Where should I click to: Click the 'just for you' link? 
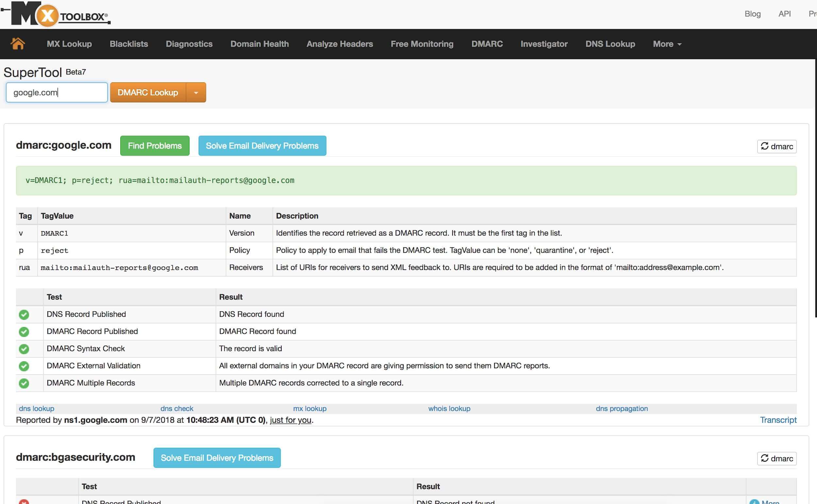point(291,420)
